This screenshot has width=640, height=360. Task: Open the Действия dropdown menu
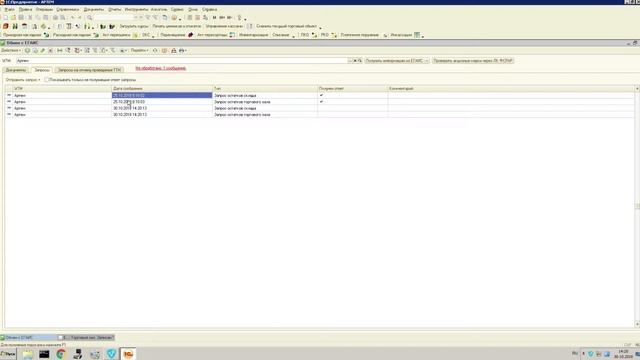click(x=11, y=51)
